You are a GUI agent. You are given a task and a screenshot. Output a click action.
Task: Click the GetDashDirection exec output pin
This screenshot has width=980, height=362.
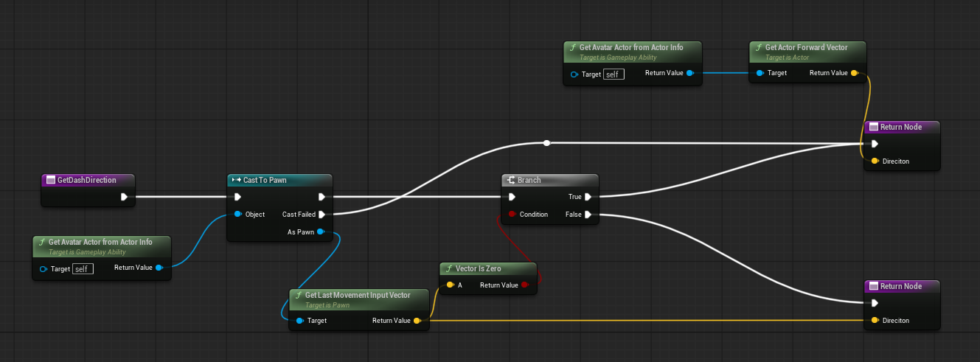click(124, 197)
